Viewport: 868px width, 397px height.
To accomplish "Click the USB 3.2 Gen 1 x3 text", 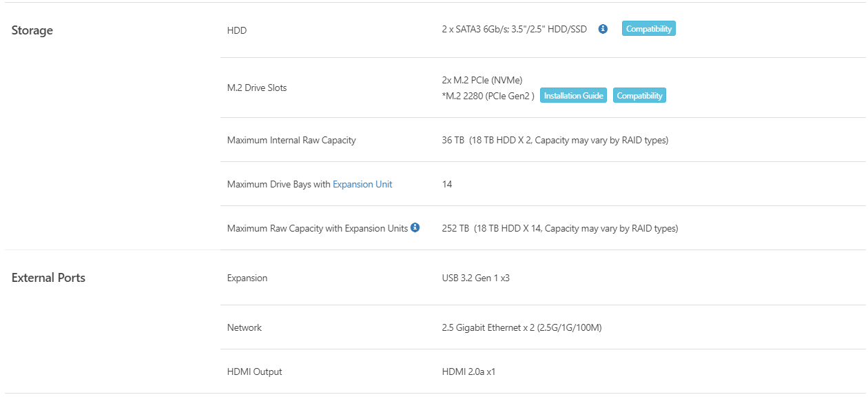I will click(x=475, y=278).
